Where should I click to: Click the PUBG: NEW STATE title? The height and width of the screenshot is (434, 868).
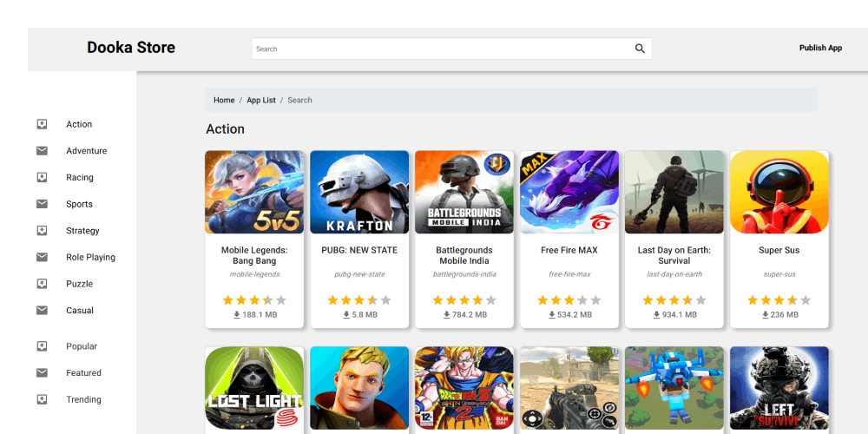pos(359,250)
